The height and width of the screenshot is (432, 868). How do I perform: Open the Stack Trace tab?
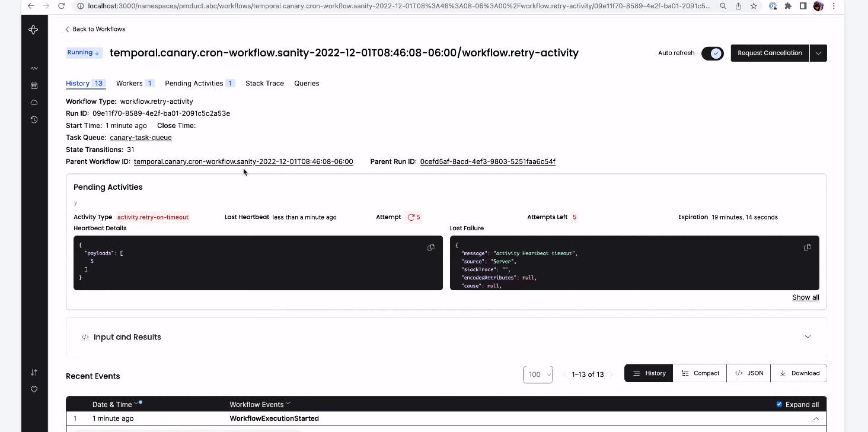point(264,83)
